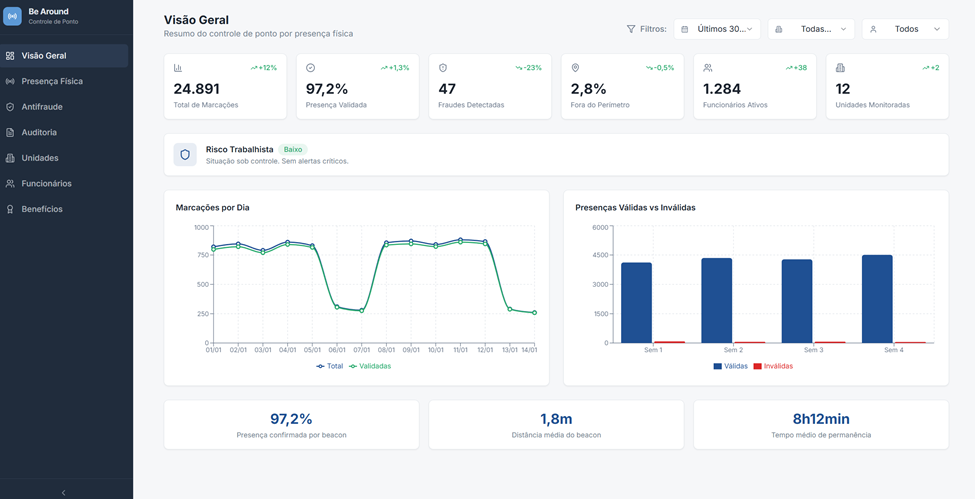Collapse the sidebar with the chevron
The height and width of the screenshot is (499, 975).
pyautogui.click(x=63, y=492)
